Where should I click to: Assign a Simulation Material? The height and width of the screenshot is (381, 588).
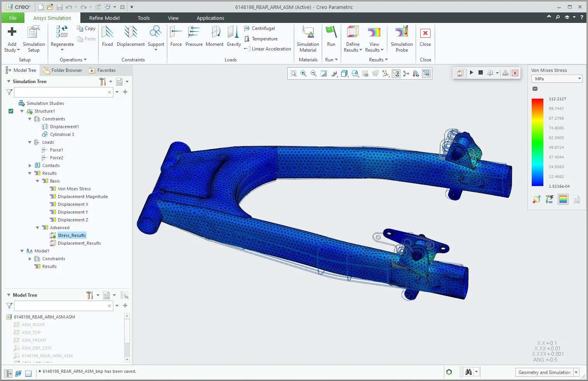coord(308,38)
